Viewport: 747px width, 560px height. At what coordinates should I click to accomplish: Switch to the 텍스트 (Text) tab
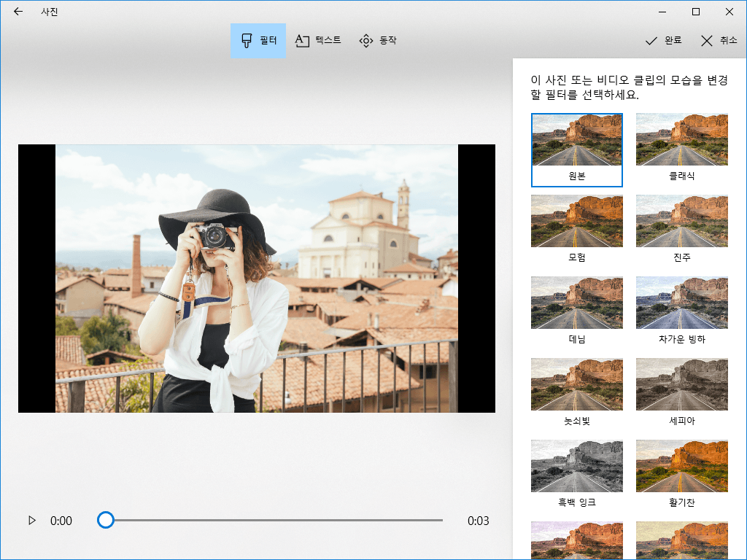[x=318, y=41]
